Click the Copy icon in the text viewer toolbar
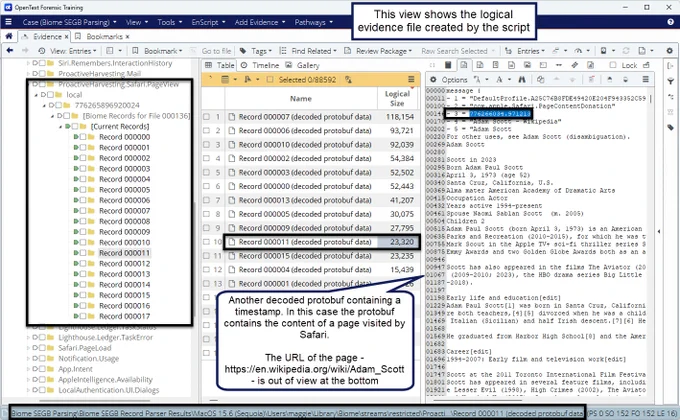 click(x=540, y=79)
